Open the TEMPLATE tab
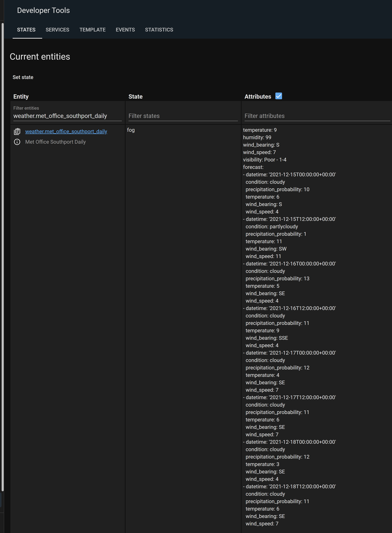392x533 pixels. (x=93, y=30)
